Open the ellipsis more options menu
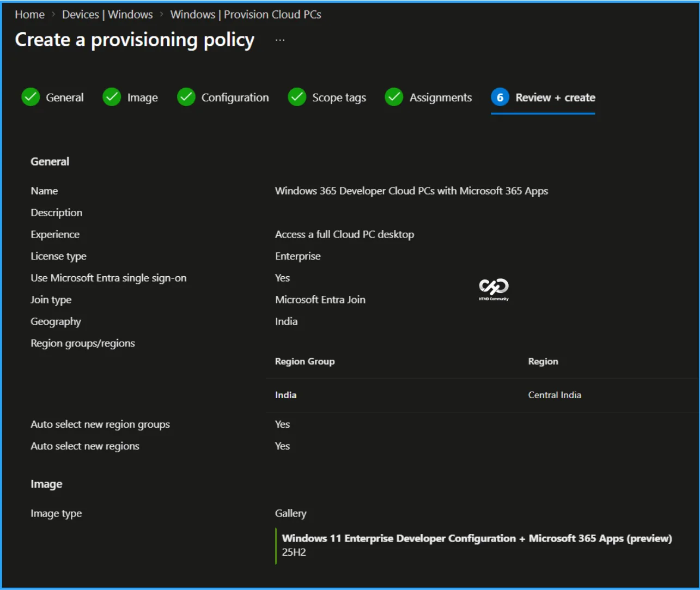Image resolution: width=700 pixels, height=590 pixels. coord(280,40)
